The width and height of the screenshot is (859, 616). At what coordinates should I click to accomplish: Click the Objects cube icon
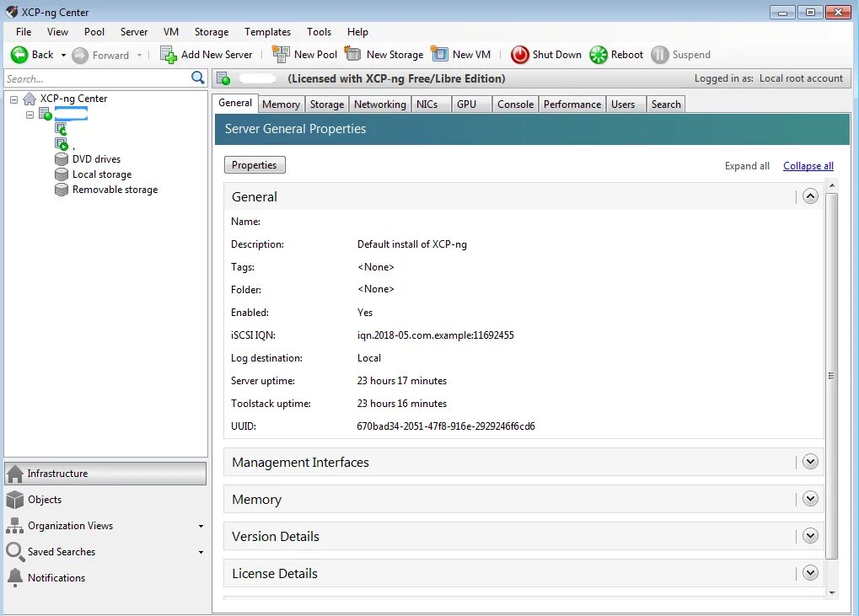tap(15, 500)
